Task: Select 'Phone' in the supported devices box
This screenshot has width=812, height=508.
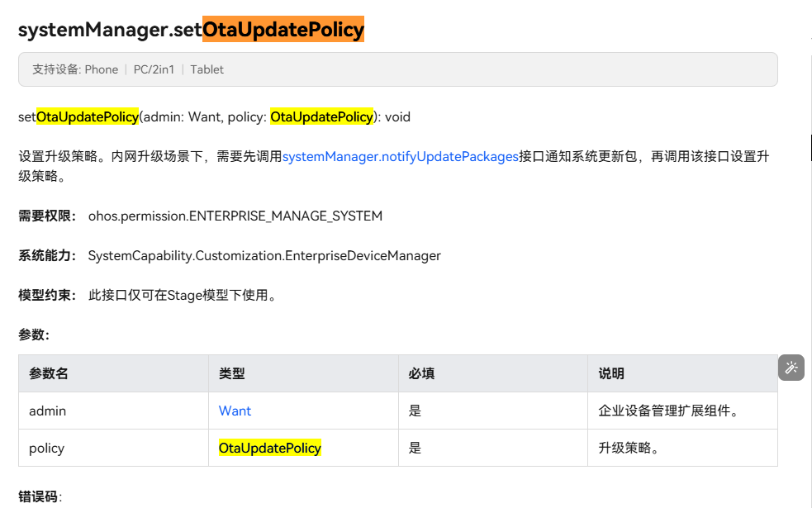Action: 102,69
